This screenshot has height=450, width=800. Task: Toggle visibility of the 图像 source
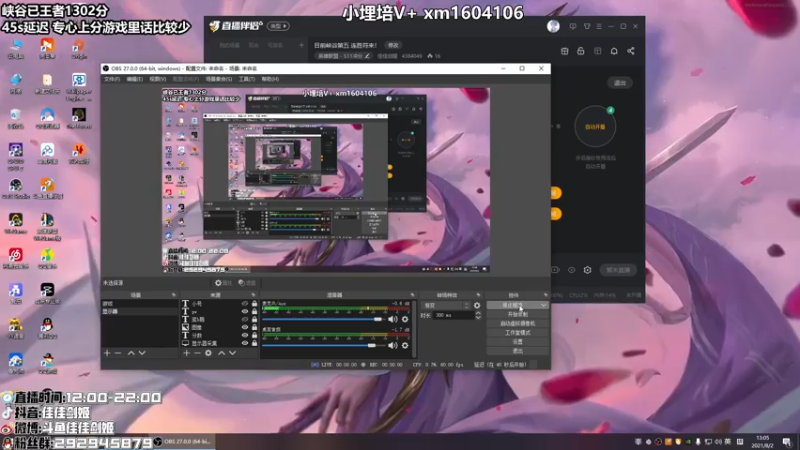pyautogui.click(x=245, y=327)
